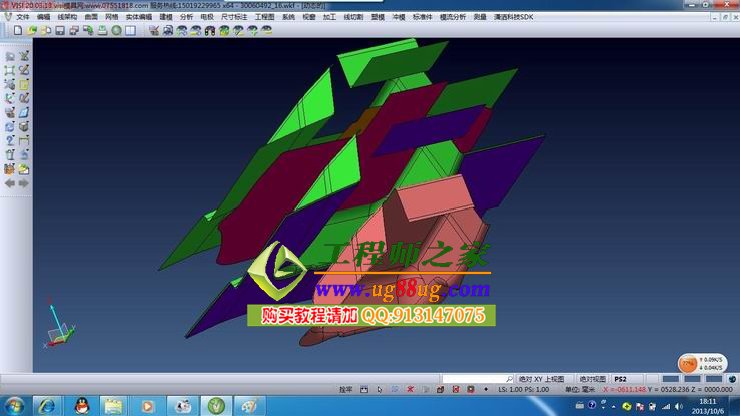This screenshot has height=416, width=740.
Task: Open the 加工 menu
Action: tap(329, 17)
